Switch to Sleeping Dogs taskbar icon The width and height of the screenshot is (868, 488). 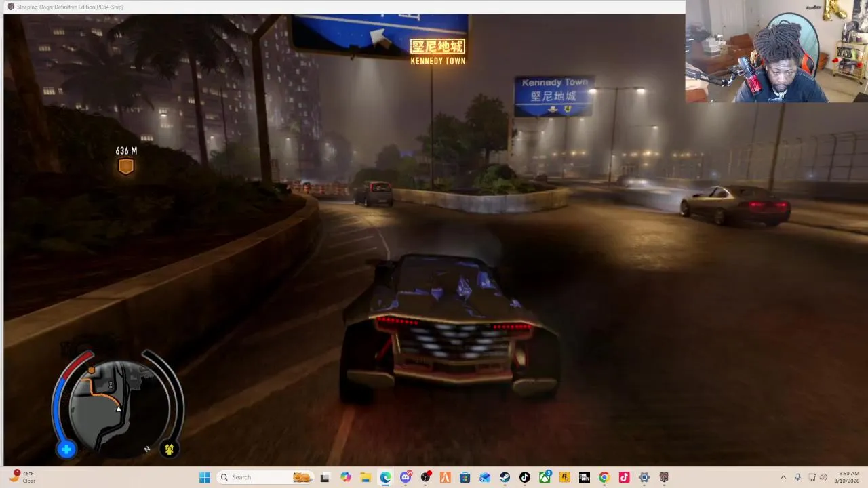click(x=664, y=477)
